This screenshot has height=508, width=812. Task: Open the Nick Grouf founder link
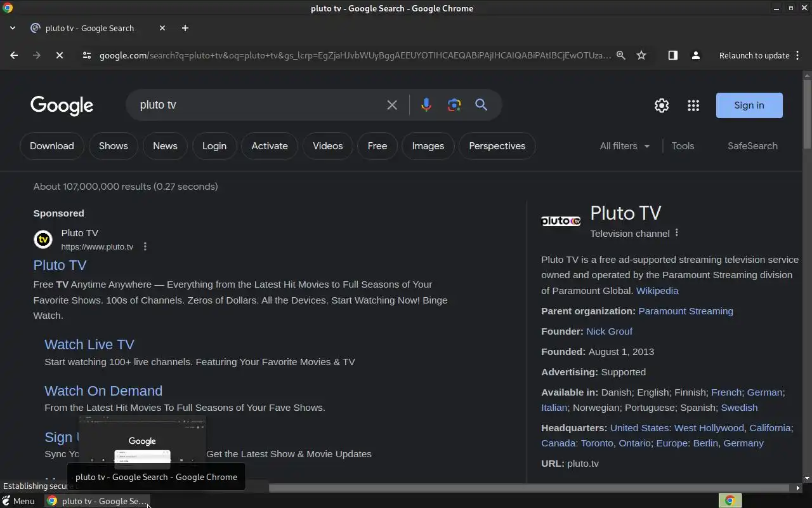point(609,331)
